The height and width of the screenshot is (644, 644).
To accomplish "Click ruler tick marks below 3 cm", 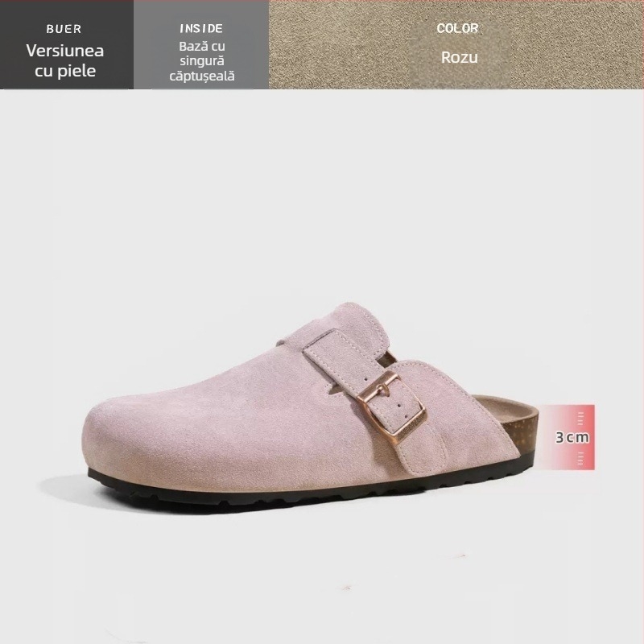I will 580,458.
